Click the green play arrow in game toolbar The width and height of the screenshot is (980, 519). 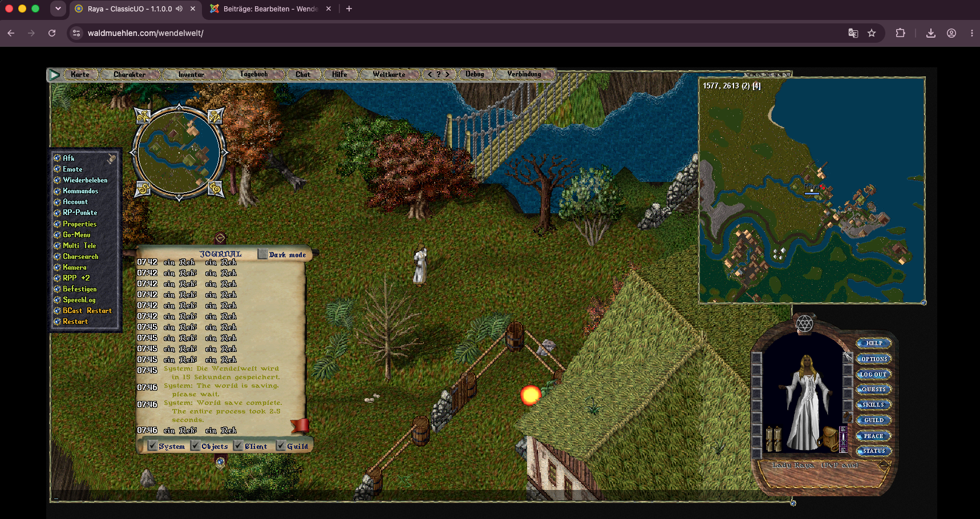pos(54,75)
